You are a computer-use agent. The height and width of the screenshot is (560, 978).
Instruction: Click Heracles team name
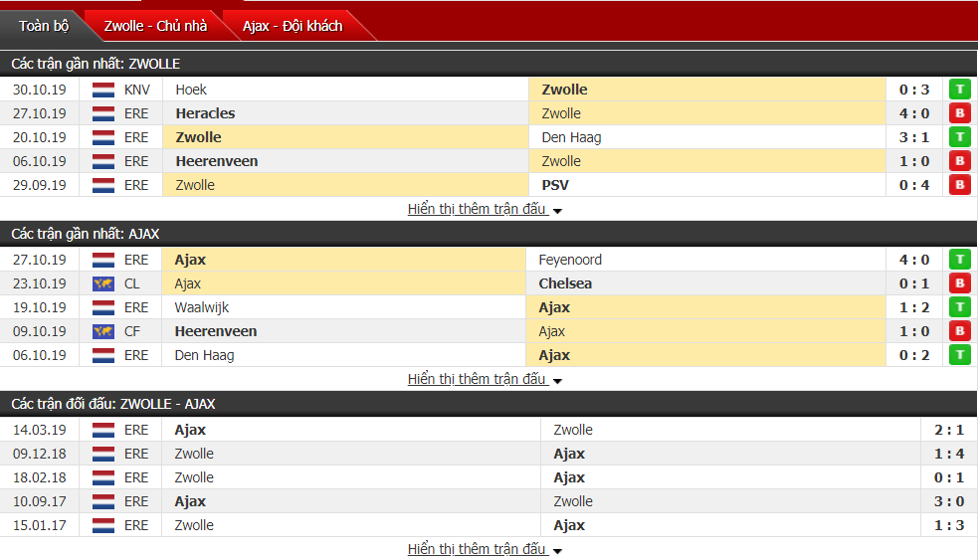pyautogui.click(x=205, y=113)
